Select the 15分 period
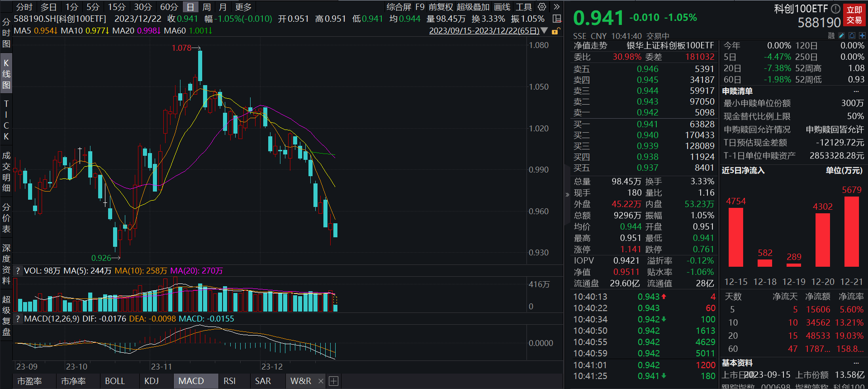The image size is (868, 389). (x=117, y=7)
